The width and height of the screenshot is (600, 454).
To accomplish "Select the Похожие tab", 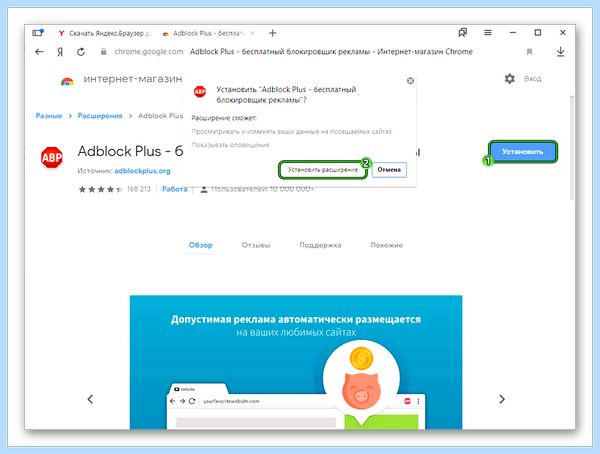I will pos(386,245).
